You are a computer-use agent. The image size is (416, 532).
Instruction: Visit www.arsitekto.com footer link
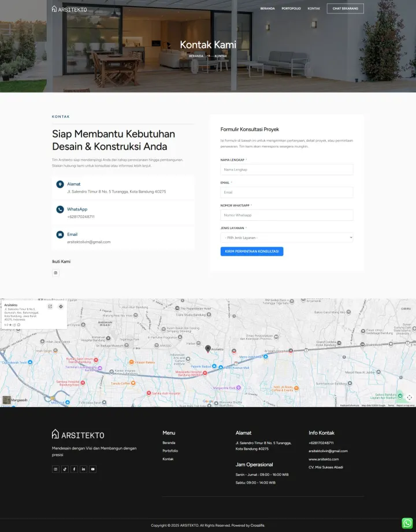[324, 459]
